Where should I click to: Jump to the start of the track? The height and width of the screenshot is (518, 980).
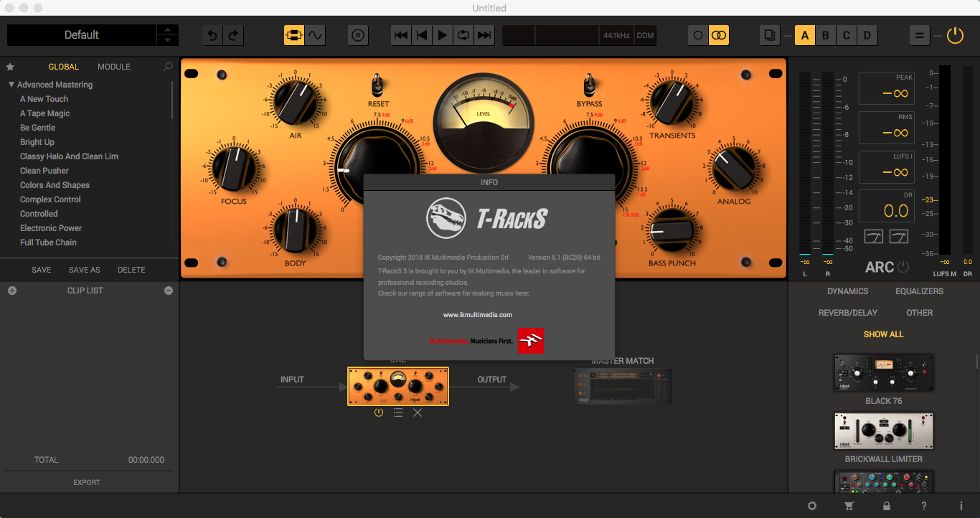tap(402, 35)
